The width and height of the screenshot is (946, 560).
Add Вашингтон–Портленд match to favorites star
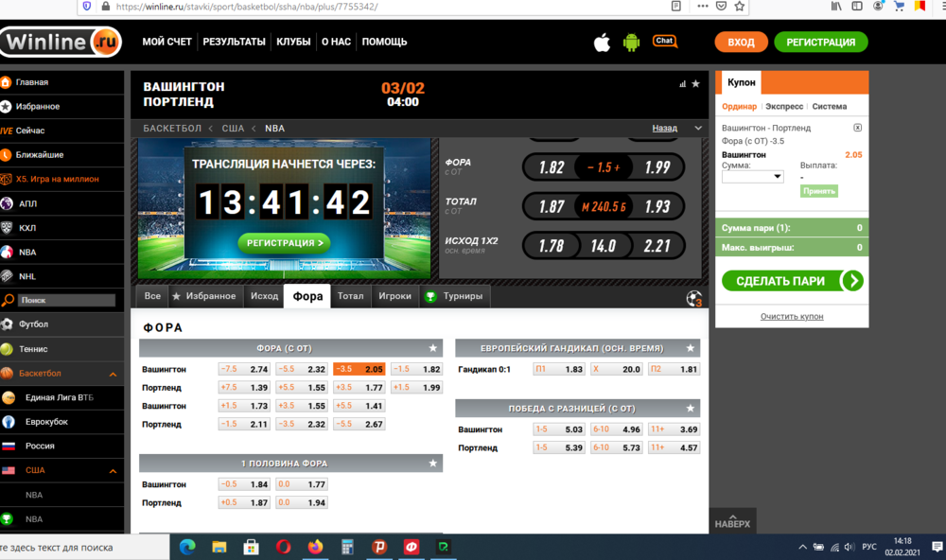695,84
